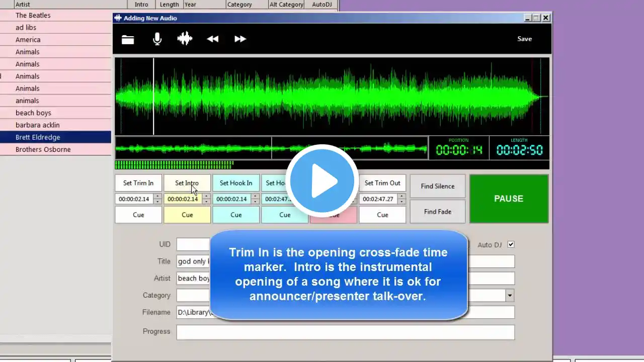This screenshot has height=362, width=644.
Task: Open audio file with the folder icon
Action: (128, 39)
